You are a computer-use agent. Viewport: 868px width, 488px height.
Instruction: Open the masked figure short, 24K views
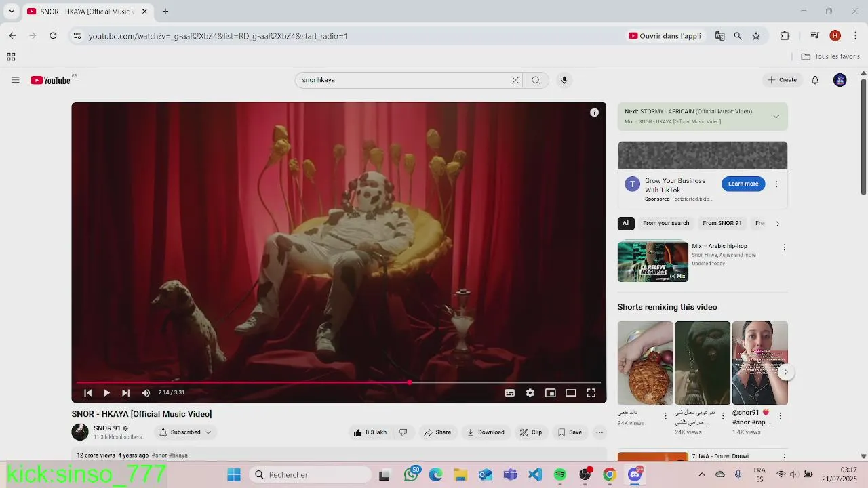click(x=703, y=363)
